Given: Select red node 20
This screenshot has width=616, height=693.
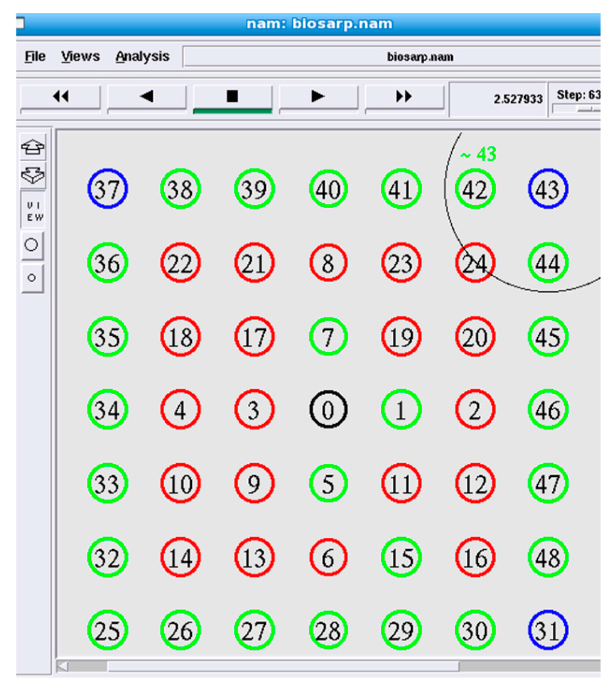Looking at the screenshot, I should click(475, 337).
